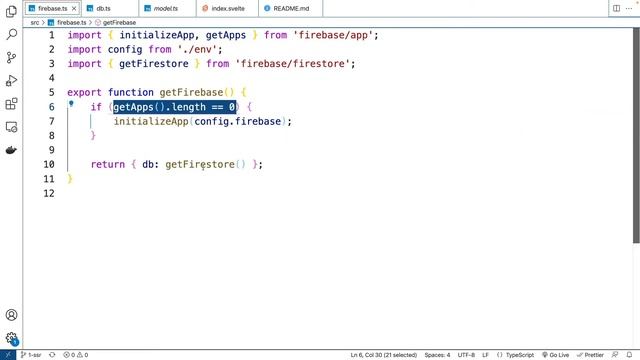Change end of line sequence LF
Image resolution: width=640 pixels, height=360 pixels.
coord(485,355)
